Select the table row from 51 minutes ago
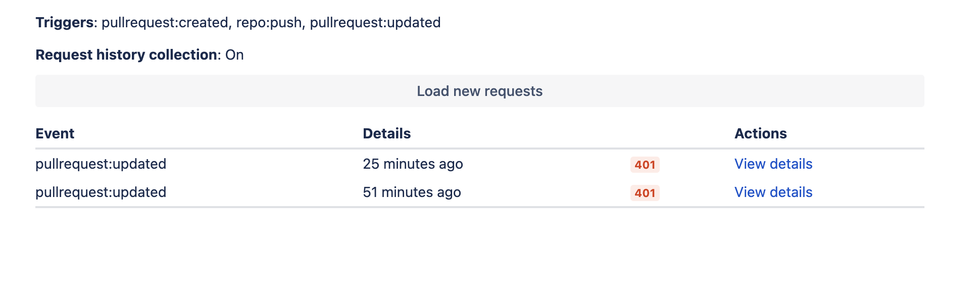 (530, 192)
